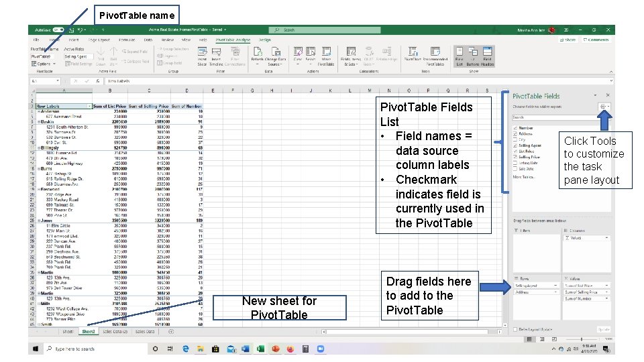Open the Formulas ribbon tab
The height and width of the screenshot is (362, 644).
tap(127, 40)
